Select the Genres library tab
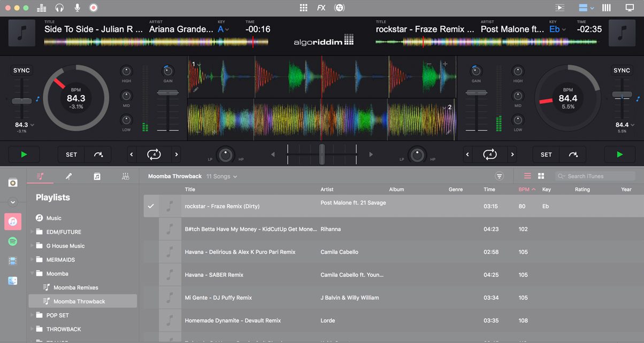 [125, 176]
